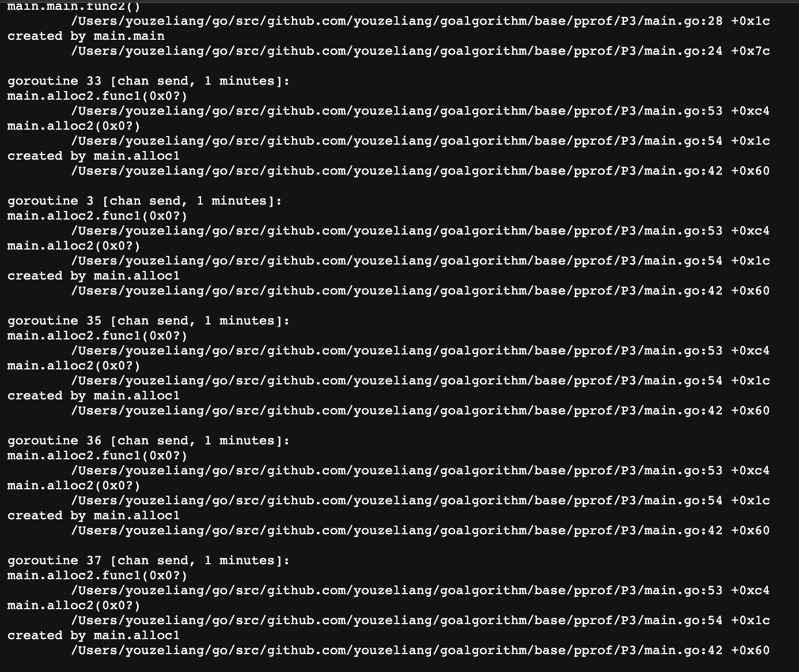
Task: Click the 'goroutine 33 [chan send, 1 minutes]' header
Action: (149, 81)
